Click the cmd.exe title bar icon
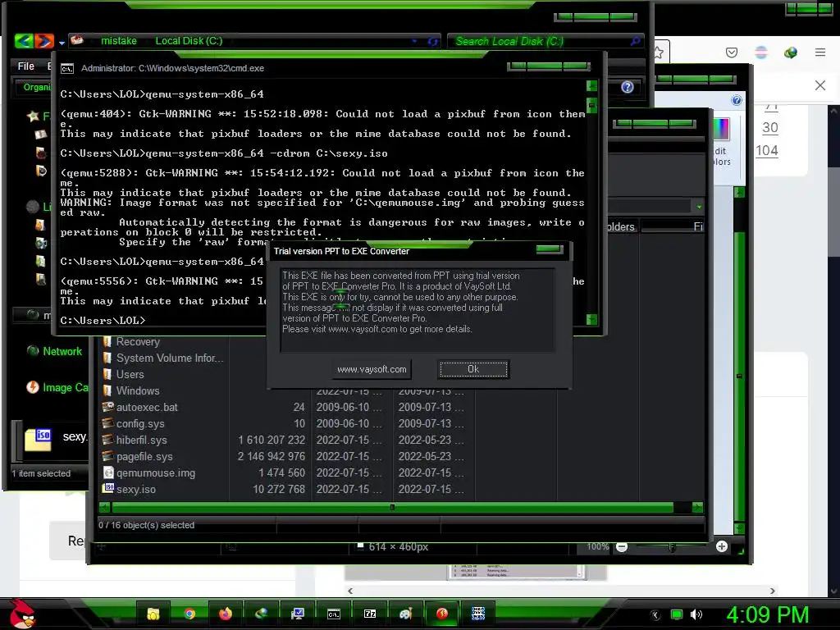 pos(67,69)
